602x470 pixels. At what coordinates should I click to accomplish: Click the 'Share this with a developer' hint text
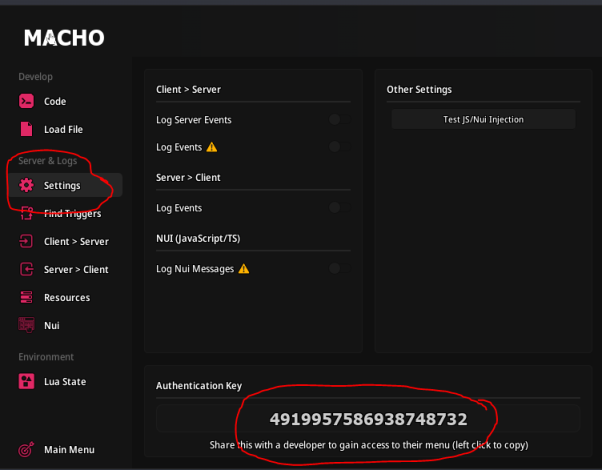369,445
